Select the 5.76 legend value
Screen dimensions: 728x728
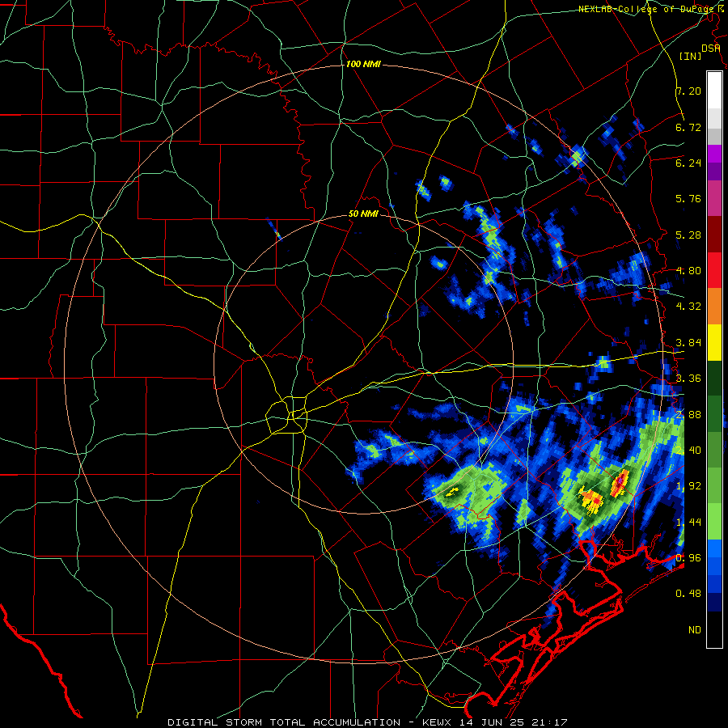point(688,199)
